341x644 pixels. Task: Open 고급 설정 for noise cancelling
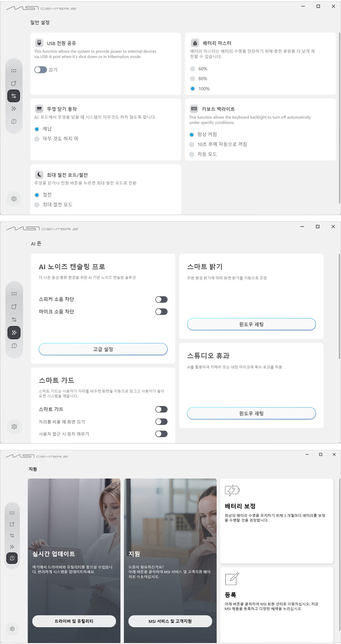pos(103,349)
